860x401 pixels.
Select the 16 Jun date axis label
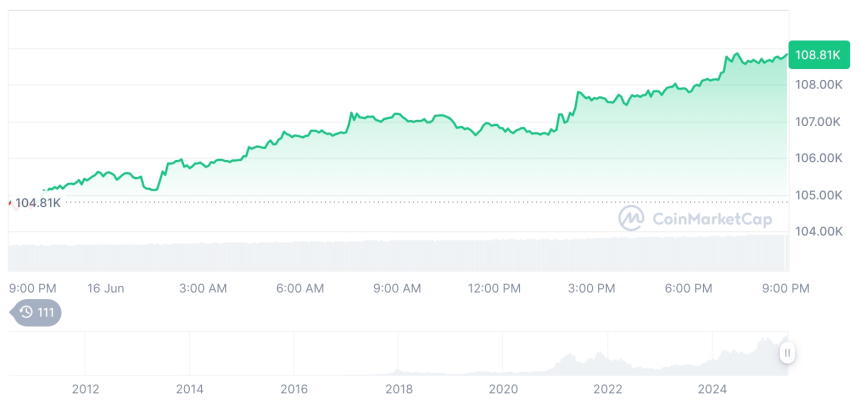point(105,288)
